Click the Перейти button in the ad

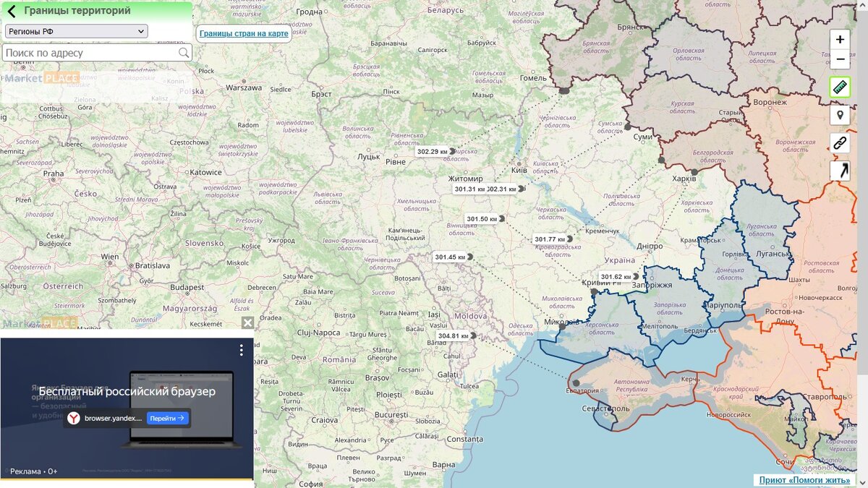pos(167,418)
